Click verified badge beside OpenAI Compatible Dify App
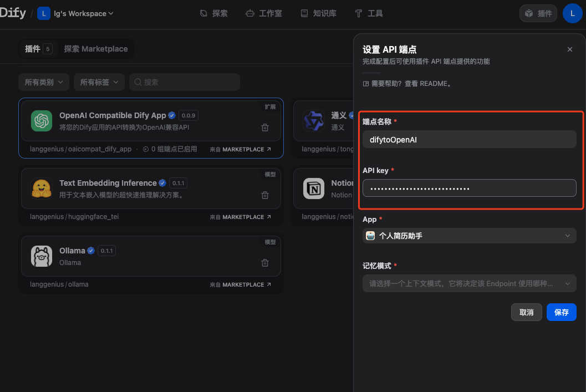The height and width of the screenshot is (392, 586). pos(172,115)
